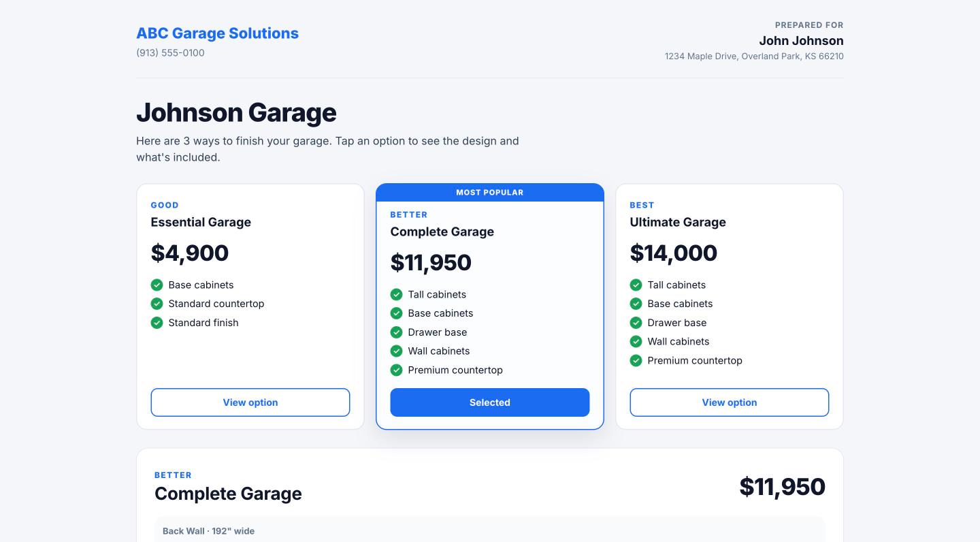980x542 pixels.
Task: Click the Selected button on Complete Garage
Action: coord(490,402)
